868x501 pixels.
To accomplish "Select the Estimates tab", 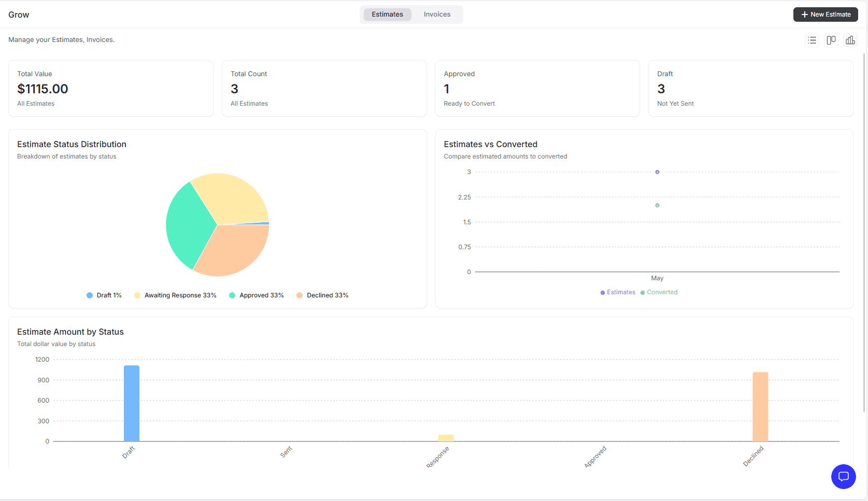I will click(387, 14).
